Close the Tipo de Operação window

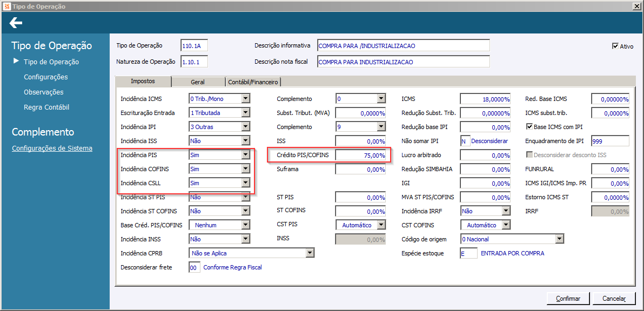click(x=637, y=6)
